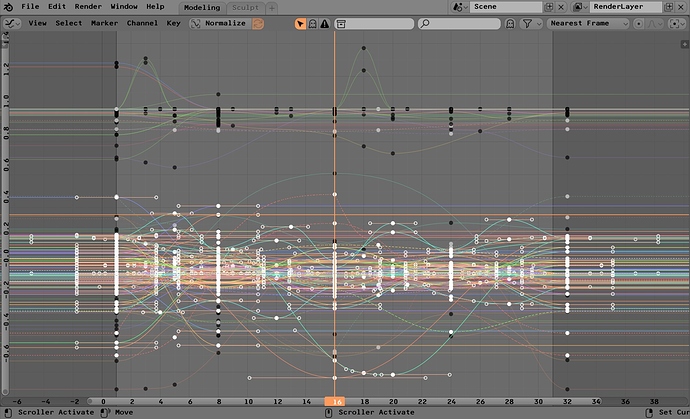Click frame 24 on the timeline ruler

coord(451,401)
